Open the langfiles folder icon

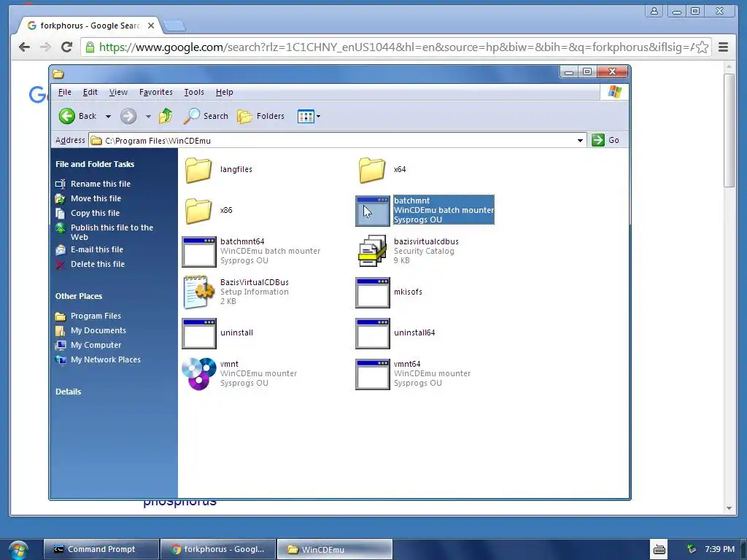coord(198,169)
